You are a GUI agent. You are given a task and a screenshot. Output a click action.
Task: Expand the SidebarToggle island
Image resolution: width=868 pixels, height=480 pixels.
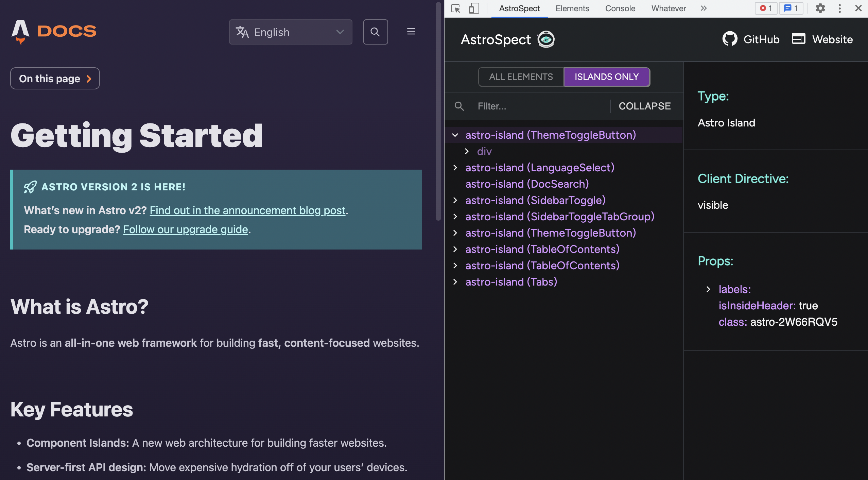tap(455, 200)
